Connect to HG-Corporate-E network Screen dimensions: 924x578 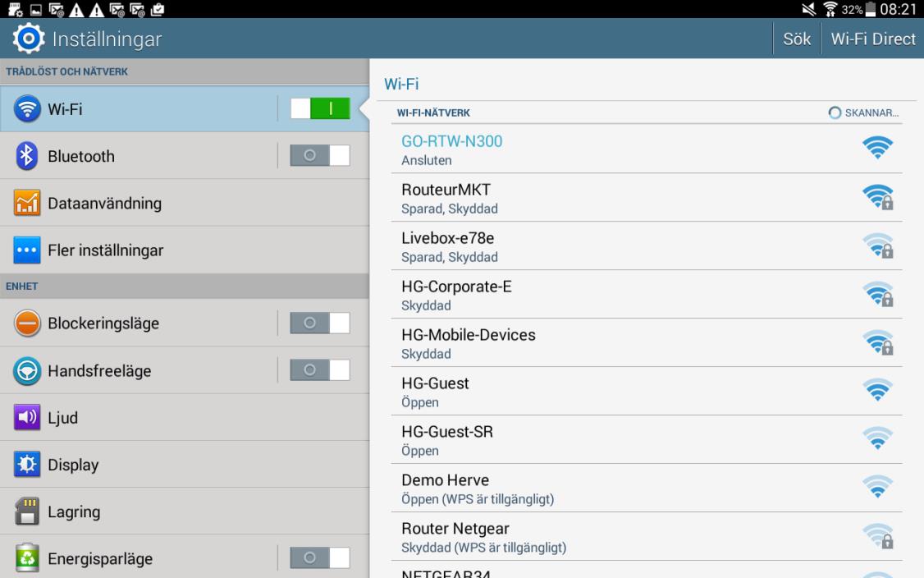pos(647,294)
